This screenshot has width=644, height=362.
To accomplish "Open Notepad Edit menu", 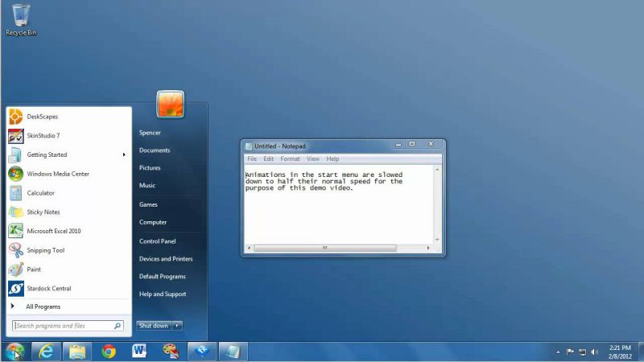I will point(268,158).
